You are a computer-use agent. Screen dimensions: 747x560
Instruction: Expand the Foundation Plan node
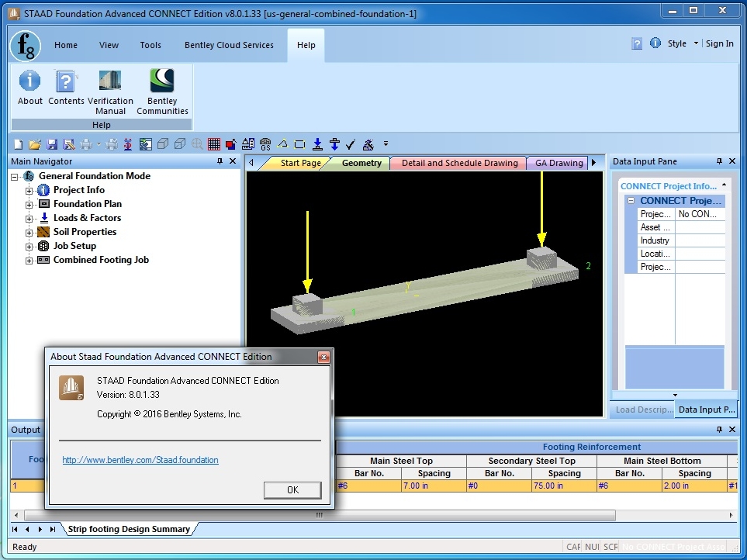coord(29,204)
